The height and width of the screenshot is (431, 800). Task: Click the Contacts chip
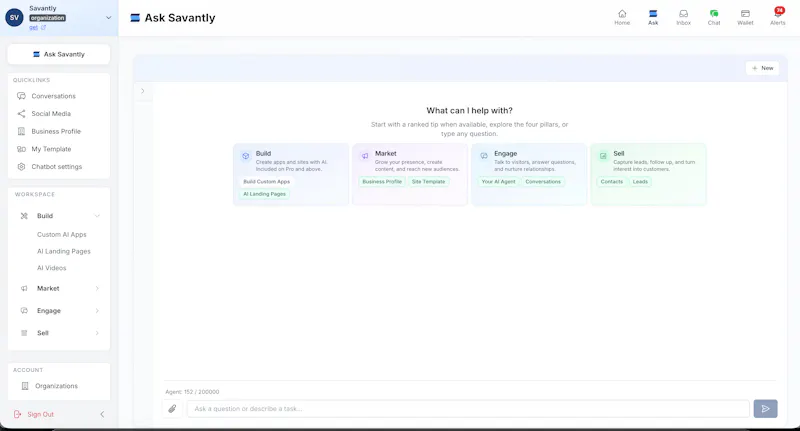pos(612,182)
